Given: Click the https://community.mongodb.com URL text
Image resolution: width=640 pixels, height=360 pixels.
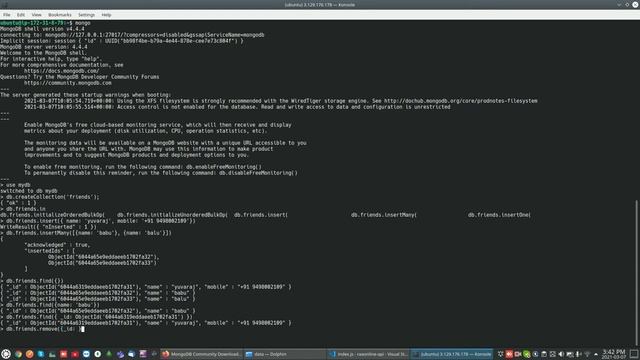Looking at the screenshot, I should pyautogui.click(x=67, y=82).
